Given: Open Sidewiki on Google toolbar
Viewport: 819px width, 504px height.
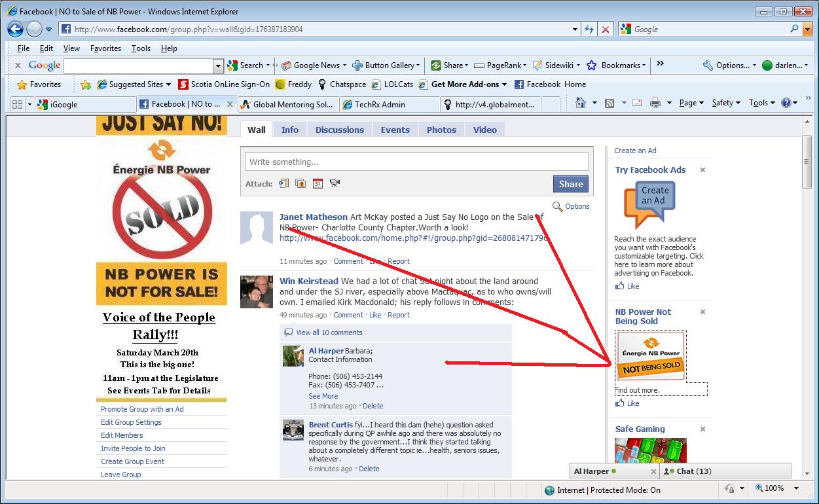Looking at the screenshot, I should pos(556,65).
